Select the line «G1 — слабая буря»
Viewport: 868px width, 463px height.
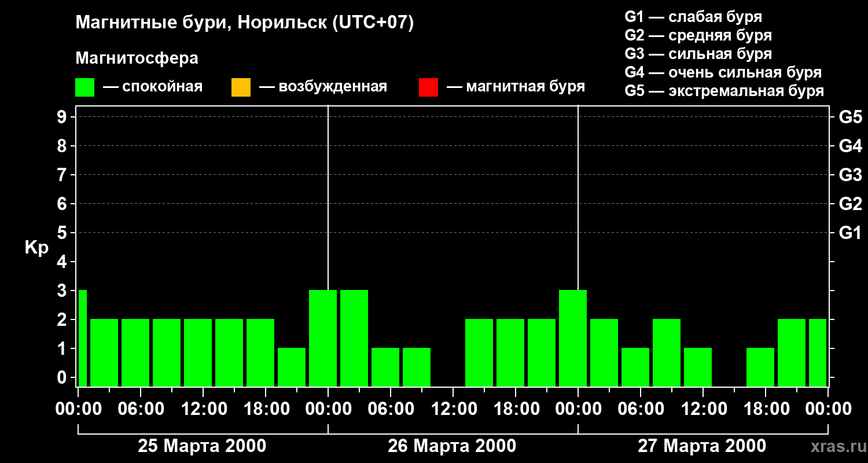point(693,17)
